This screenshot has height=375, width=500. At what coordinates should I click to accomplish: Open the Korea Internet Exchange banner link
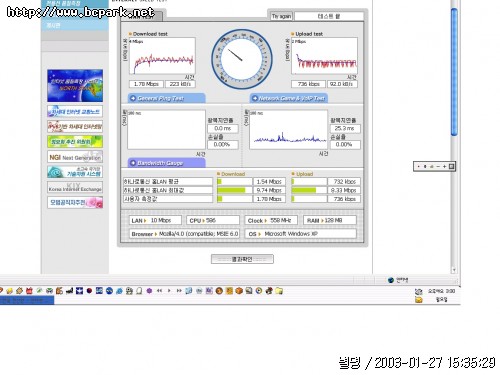(x=75, y=187)
